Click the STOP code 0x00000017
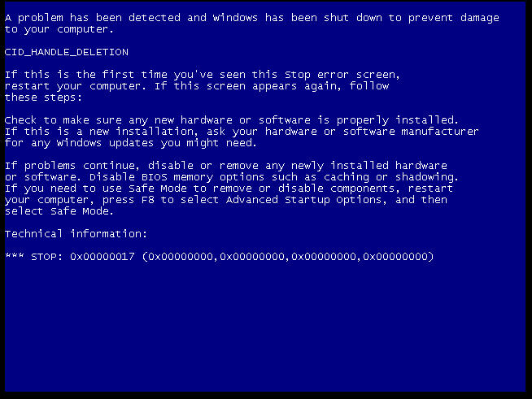This screenshot has width=532, height=399. [102, 257]
